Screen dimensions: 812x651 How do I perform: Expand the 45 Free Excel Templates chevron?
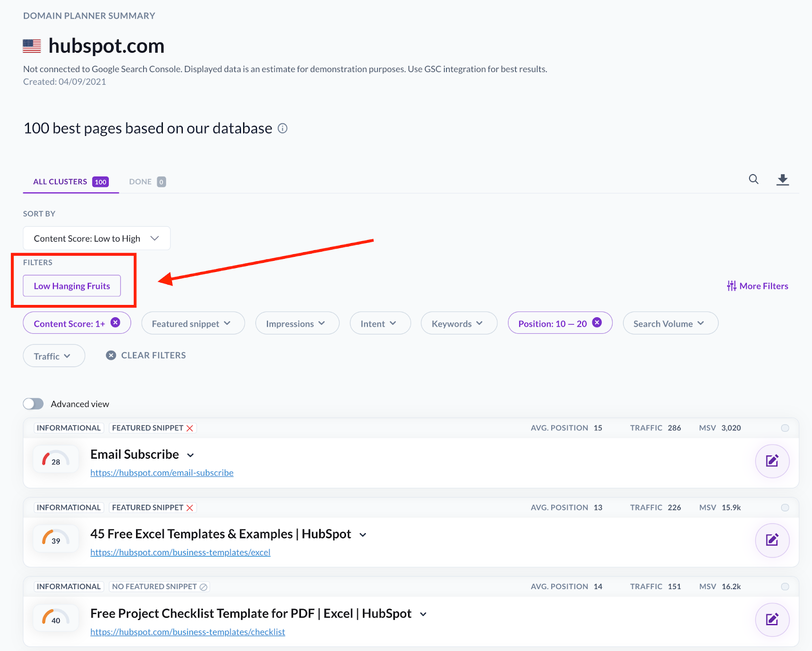click(x=363, y=535)
